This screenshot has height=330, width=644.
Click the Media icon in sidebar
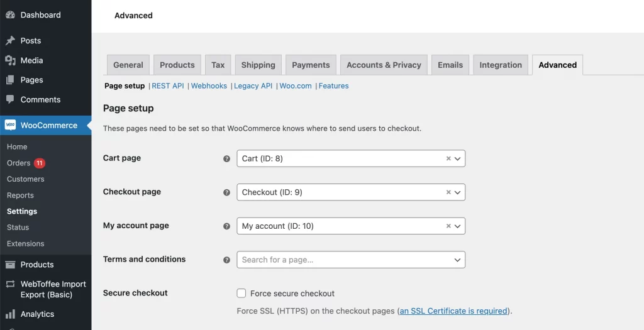coord(10,60)
